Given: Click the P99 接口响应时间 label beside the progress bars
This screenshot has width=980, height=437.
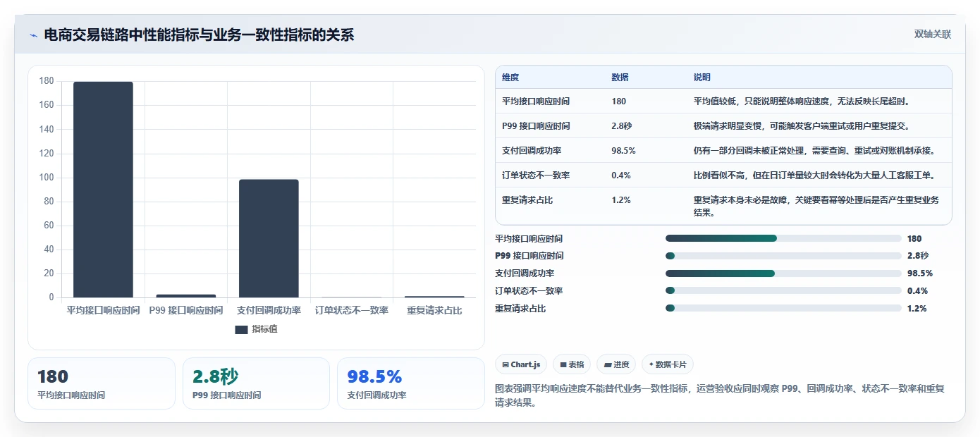Looking at the screenshot, I should coord(529,256).
